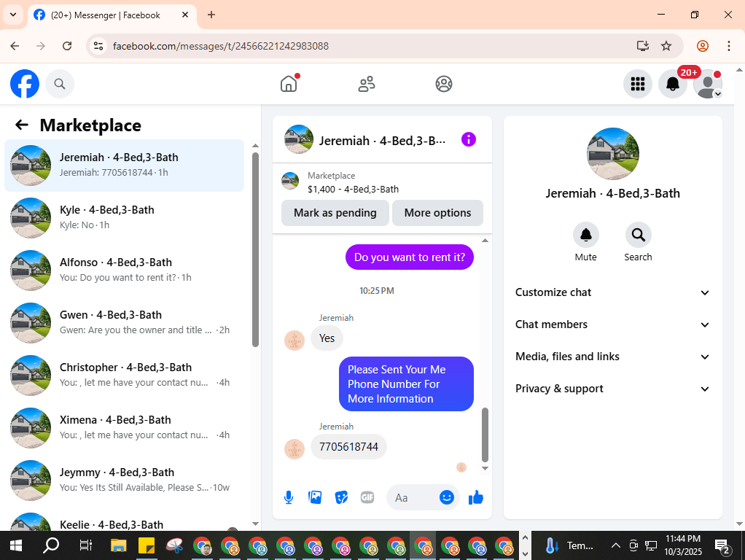Open Gwen's 4-Bed,3-Bath conversation
745x560 pixels.
[125, 322]
